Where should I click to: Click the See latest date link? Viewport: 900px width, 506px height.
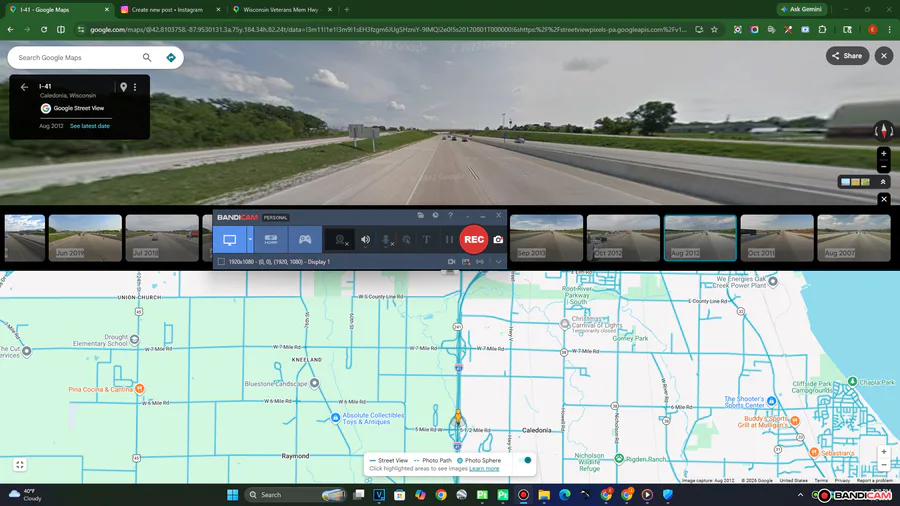pyautogui.click(x=90, y=126)
